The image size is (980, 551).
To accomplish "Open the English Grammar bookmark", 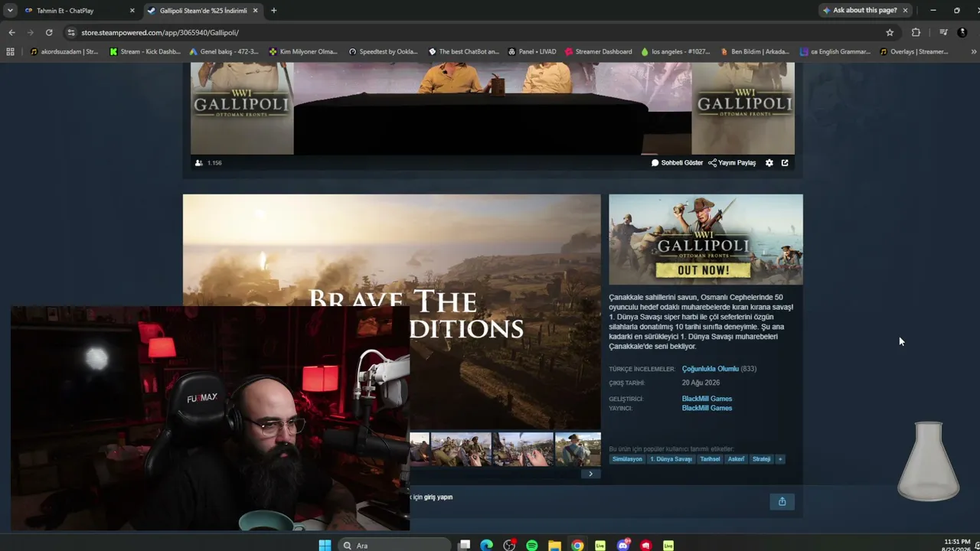I will click(835, 52).
